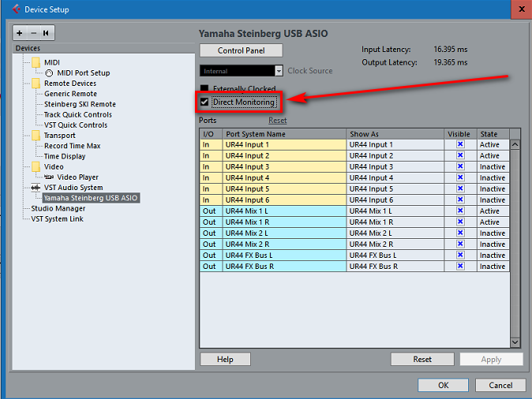The image size is (532, 399).
Task: Click the Active state of UR44 Mix 1 R
Action: 493,222
